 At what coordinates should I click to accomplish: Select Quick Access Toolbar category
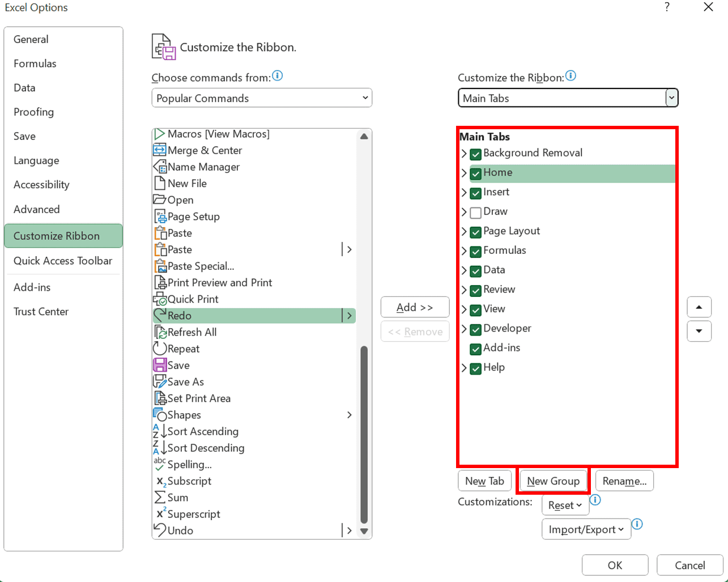click(63, 261)
